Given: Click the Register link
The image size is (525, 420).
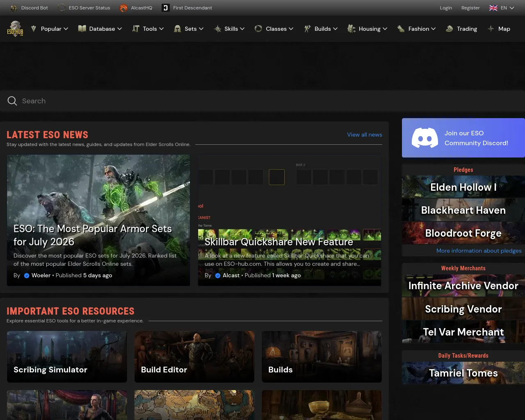Looking at the screenshot, I should [470, 8].
